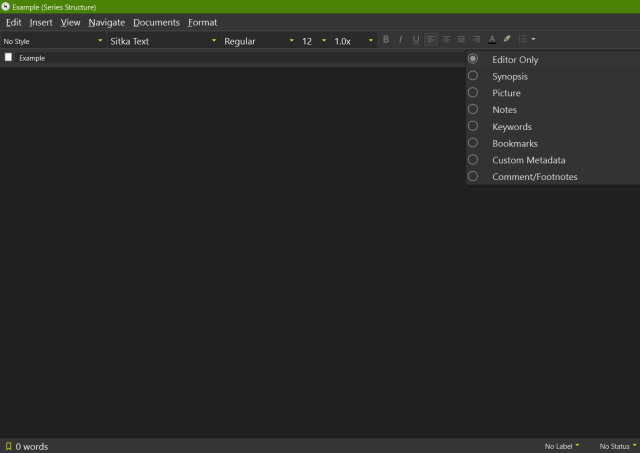This screenshot has height=453, width=640.
Task: Center align the text
Action: [446, 40]
